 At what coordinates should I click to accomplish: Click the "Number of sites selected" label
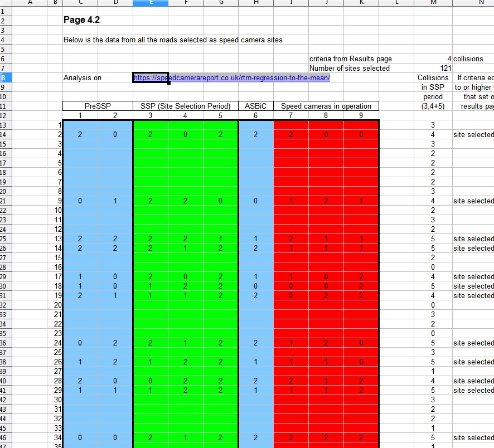350,69
